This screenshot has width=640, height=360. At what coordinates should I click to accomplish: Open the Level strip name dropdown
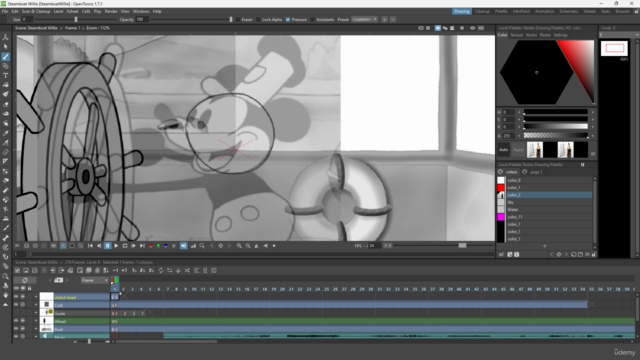[619, 35]
